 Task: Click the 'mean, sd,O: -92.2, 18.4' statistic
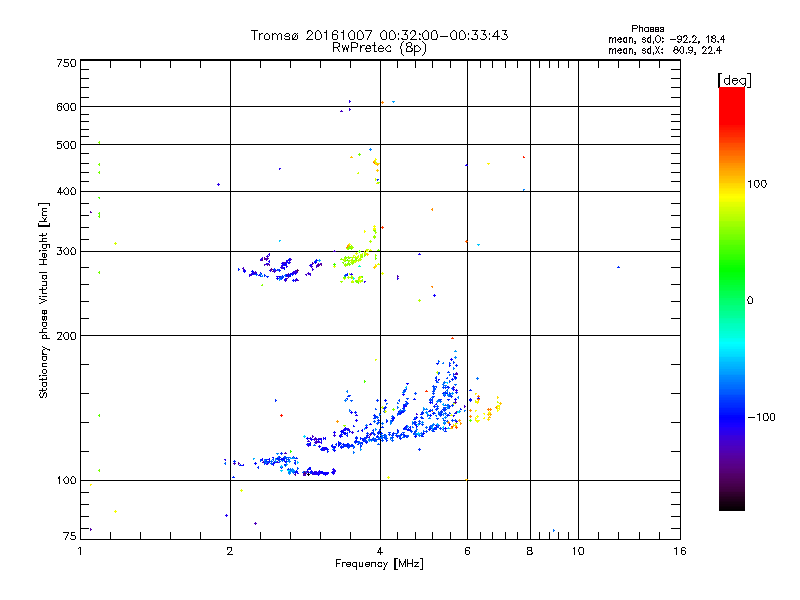(666, 39)
